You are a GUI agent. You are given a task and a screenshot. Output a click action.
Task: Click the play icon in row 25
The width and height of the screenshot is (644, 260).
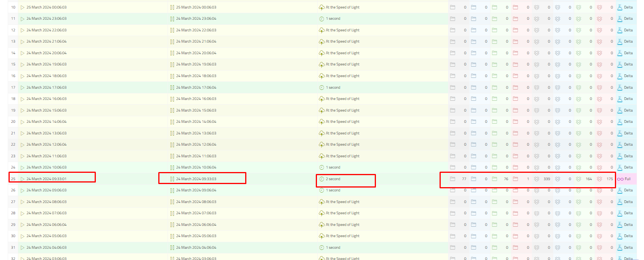pos(23,179)
